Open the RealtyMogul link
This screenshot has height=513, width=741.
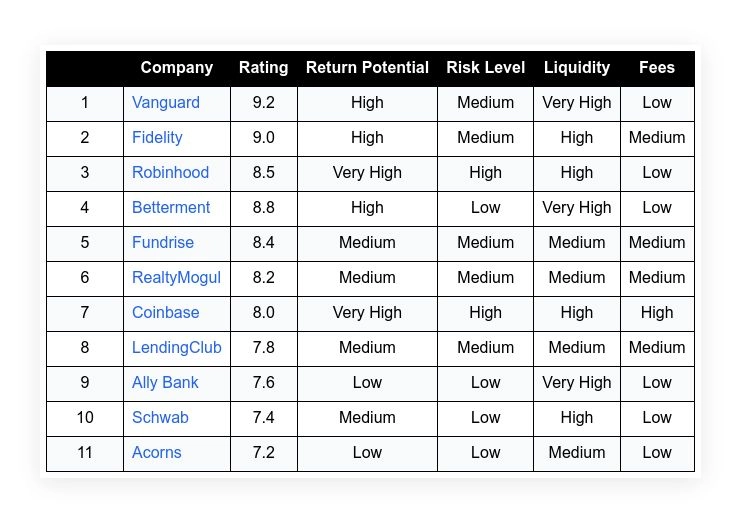click(176, 278)
